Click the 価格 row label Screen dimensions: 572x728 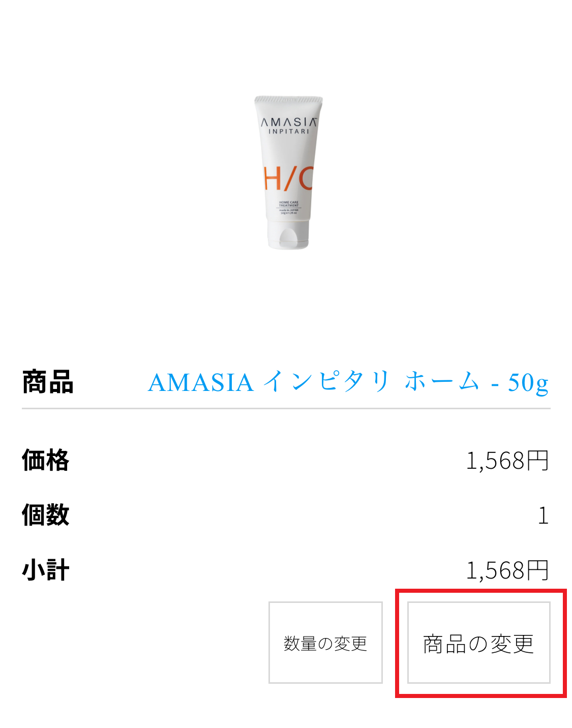(45, 460)
